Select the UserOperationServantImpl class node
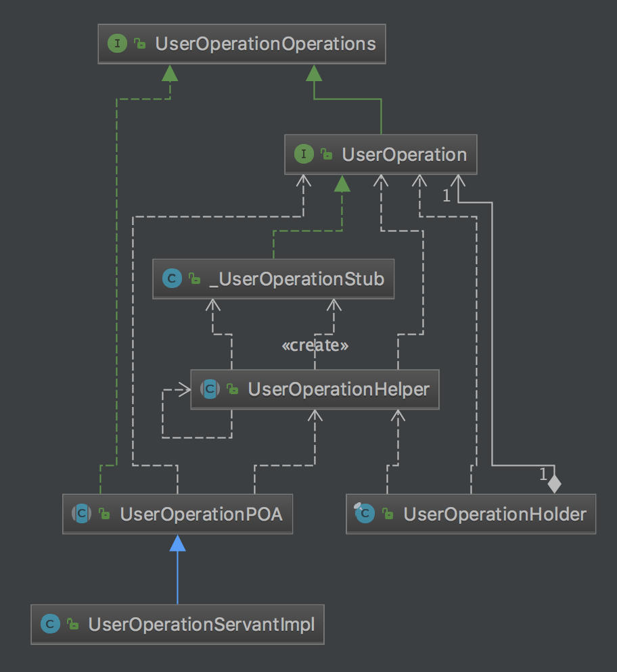Viewport: 617px width, 672px height. pos(177,625)
